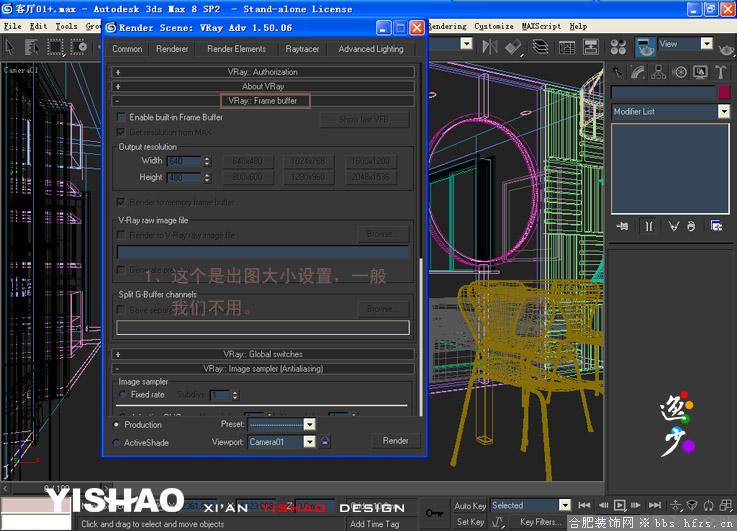Collapse VRay:: Image sampler (Antialiasing) rollout
737x531 pixels.
click(x=263, y=369)
